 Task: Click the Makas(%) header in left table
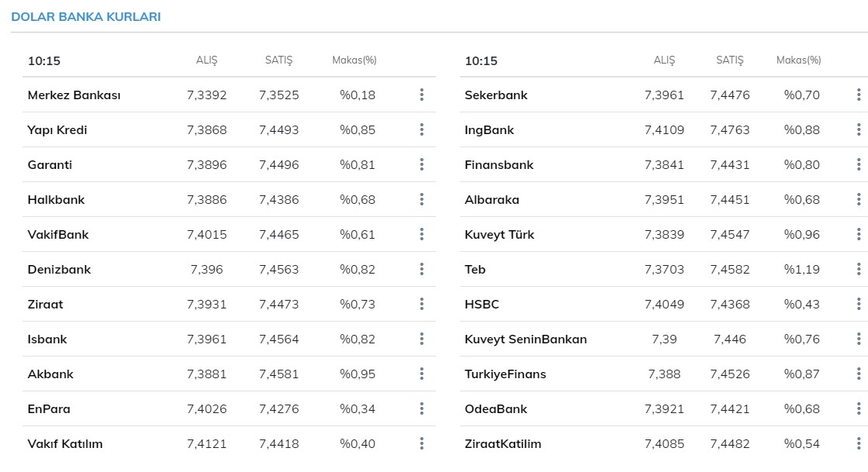[354, 60]
